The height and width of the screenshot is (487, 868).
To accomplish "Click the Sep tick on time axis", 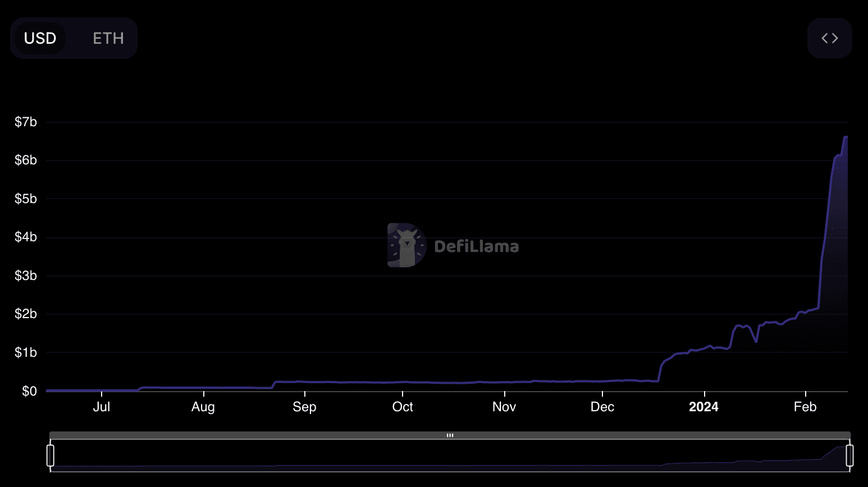I will click(304, 407).
